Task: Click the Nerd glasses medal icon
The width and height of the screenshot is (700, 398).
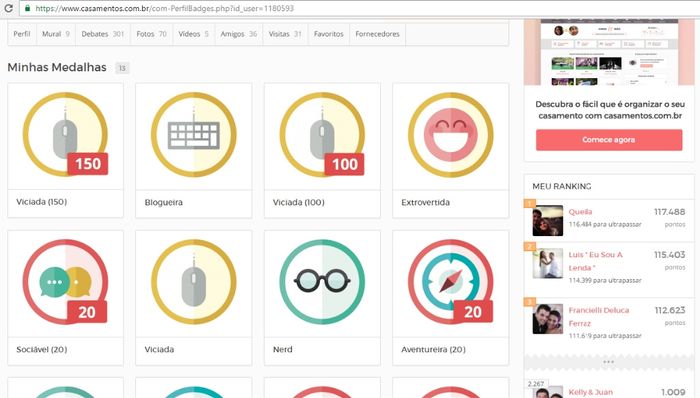Action: coord(322,282)
